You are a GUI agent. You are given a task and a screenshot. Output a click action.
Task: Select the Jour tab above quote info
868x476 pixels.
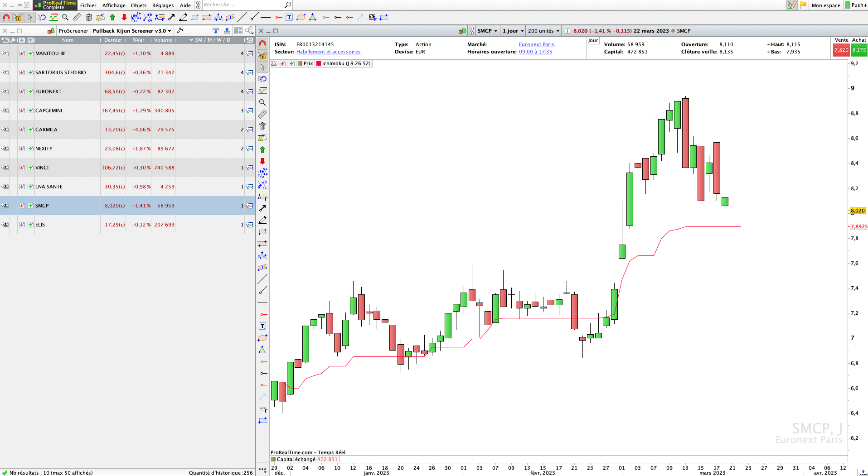point(593,40)
